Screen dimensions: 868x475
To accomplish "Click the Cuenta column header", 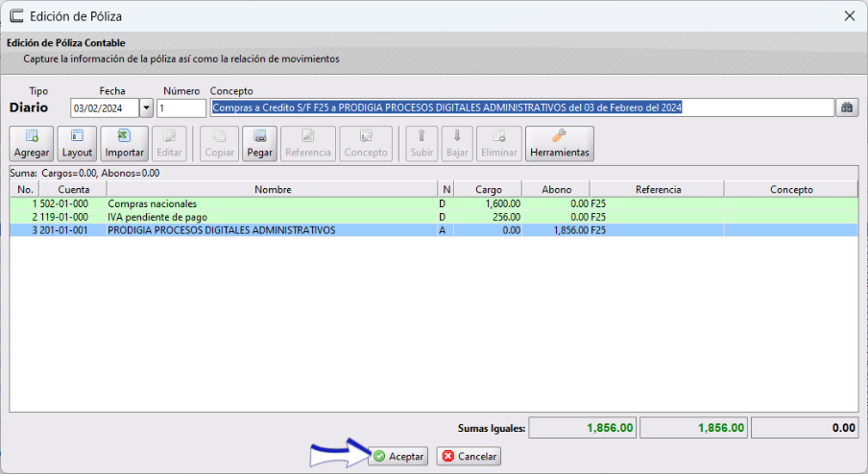I will 73,190.
